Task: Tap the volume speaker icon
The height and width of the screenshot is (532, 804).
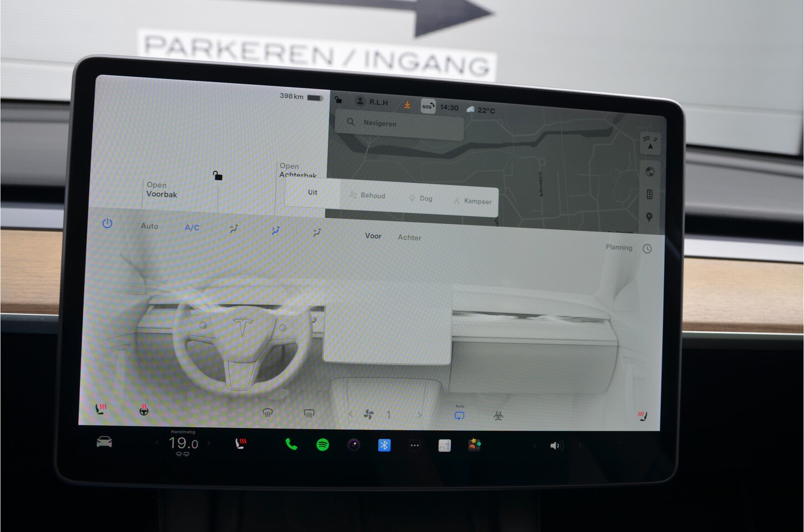Action: coord(556,446)
